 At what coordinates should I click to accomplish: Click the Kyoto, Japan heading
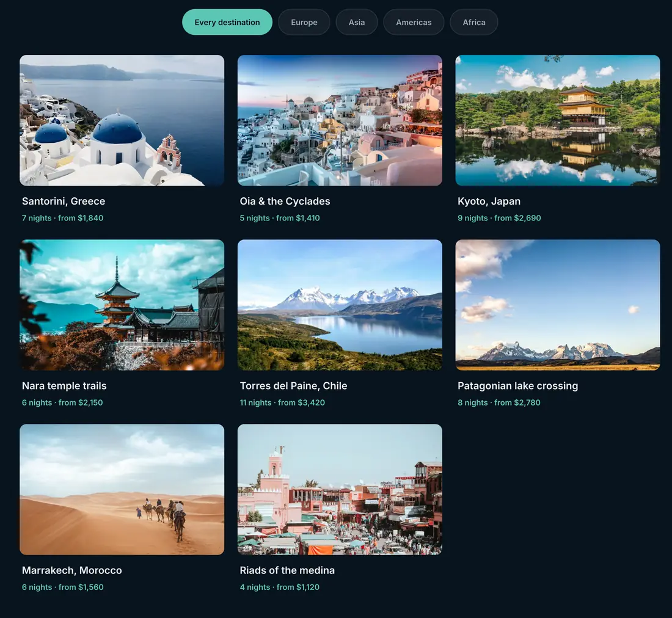point(489,202)
